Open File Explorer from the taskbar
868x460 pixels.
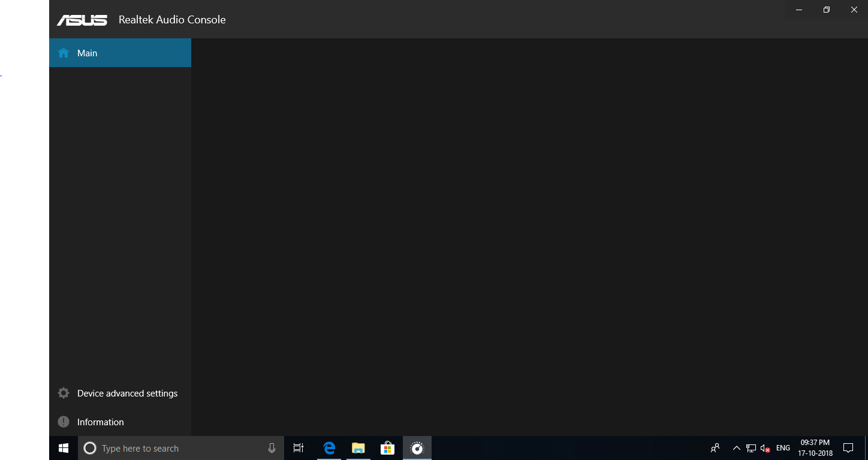[x=358, y=448]
